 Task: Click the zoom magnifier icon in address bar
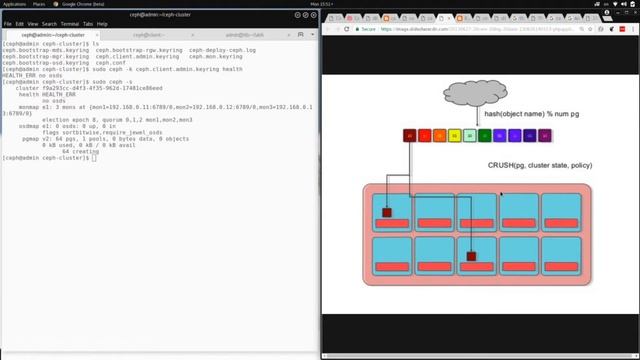coord(582,29)
